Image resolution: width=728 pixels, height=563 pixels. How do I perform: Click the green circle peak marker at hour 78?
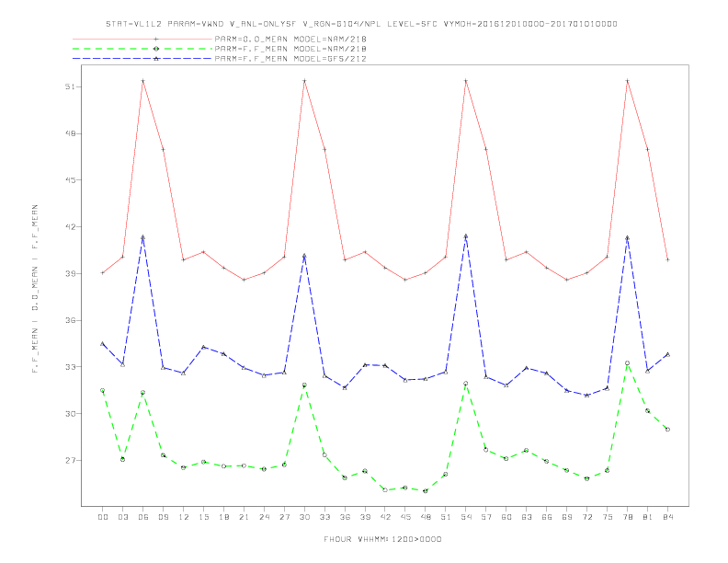pyautogui.click(x=627, y=362)
